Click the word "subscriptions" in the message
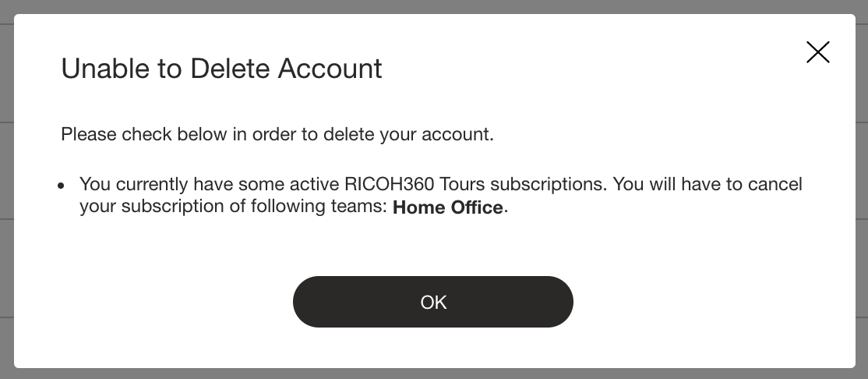This screenshot has width=868, height=379. [546, 185]
